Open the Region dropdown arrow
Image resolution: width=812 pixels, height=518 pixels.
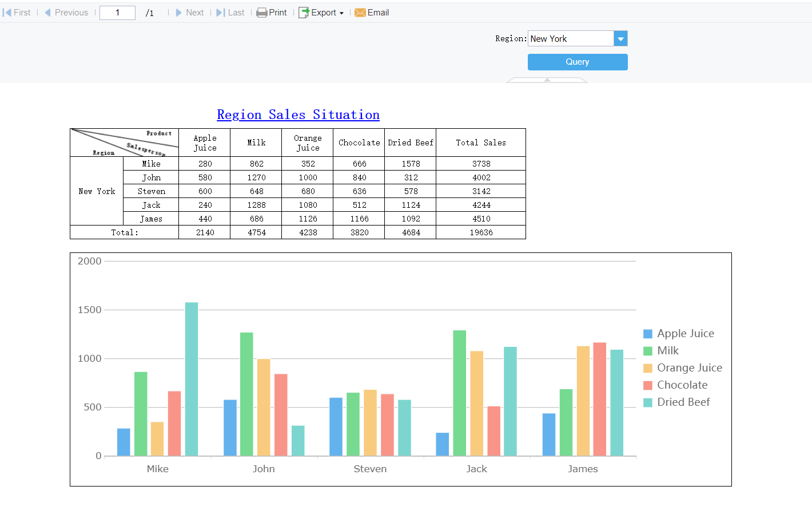click(x=620, y=38)
